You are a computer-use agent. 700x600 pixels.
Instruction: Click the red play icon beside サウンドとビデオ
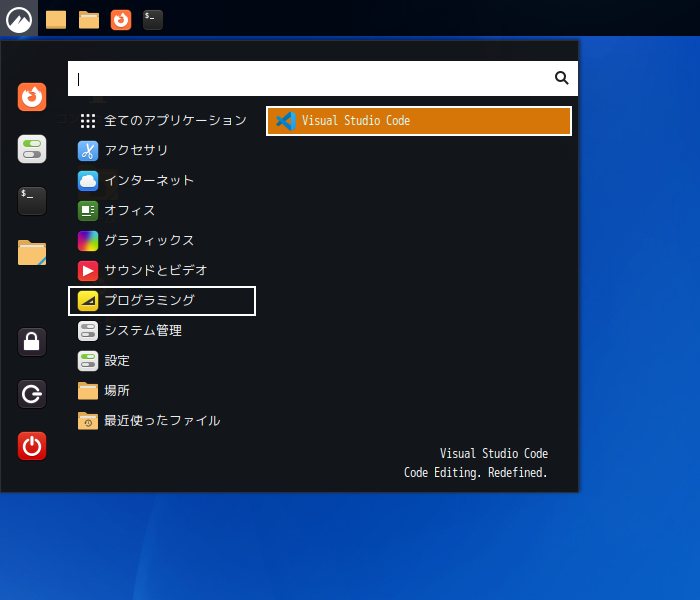[88, 271]
